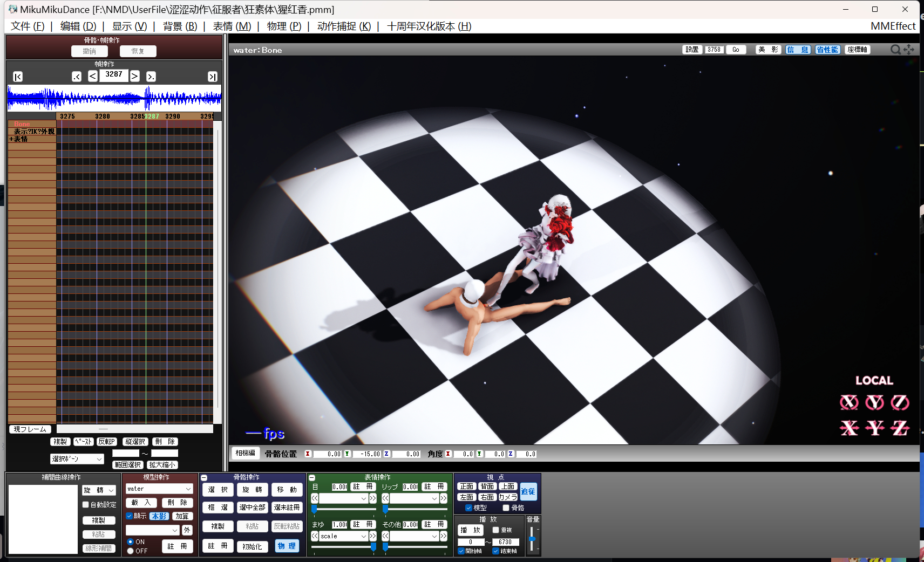Open the 编辑 (D) menu
This screenshot has height=562, width=924.
78,26
